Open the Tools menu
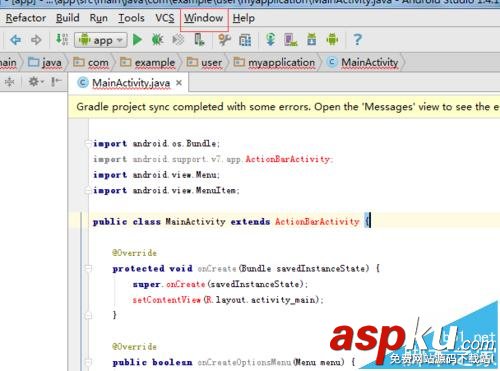The height and width of the screenshot is (371, 500). (x=131, y=18)
